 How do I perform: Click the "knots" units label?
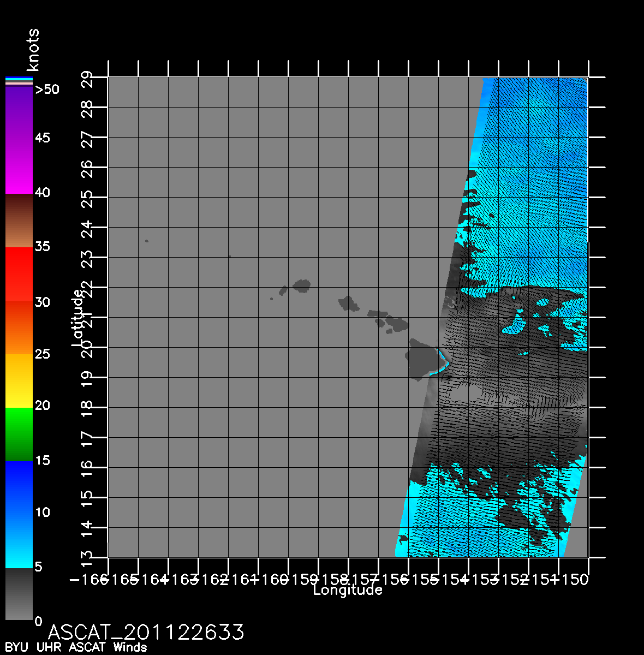point(33,50)
